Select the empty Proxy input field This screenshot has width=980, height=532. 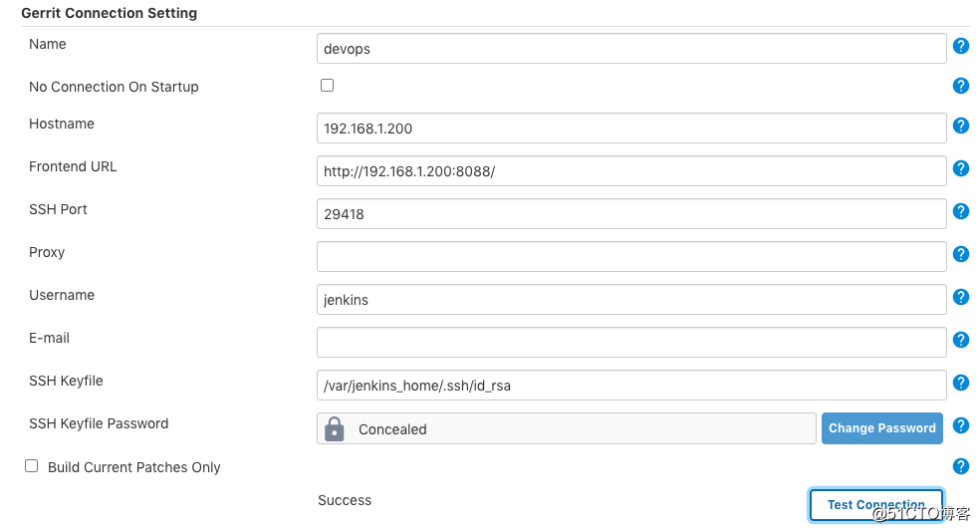click(631, 256)
